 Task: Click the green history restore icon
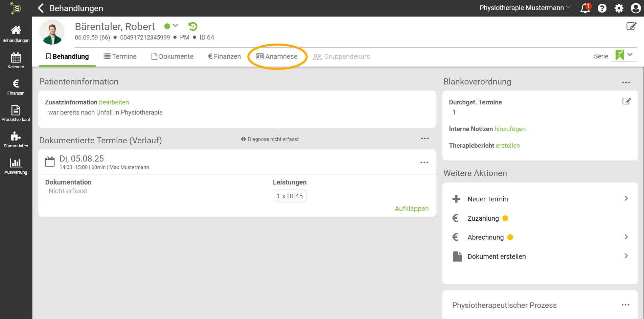pyautogui.click(x=193, y=26)
